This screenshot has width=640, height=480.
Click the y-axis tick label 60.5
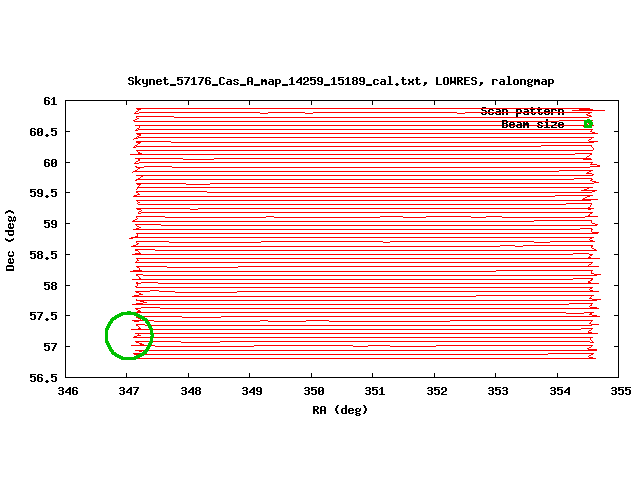click(43, 132)
